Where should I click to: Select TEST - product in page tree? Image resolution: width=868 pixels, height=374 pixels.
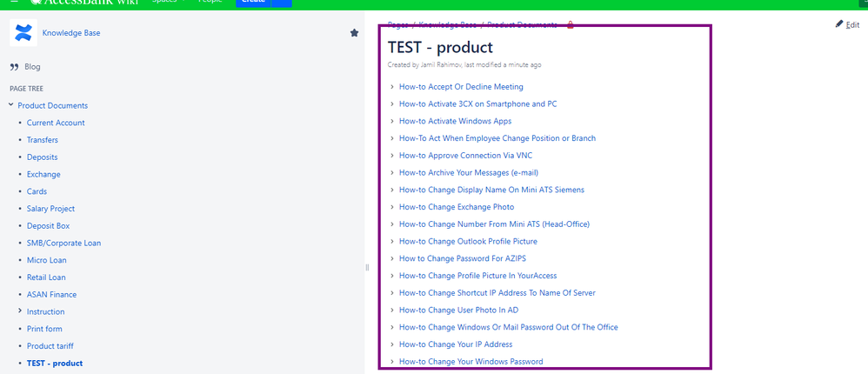click(55, 364)
